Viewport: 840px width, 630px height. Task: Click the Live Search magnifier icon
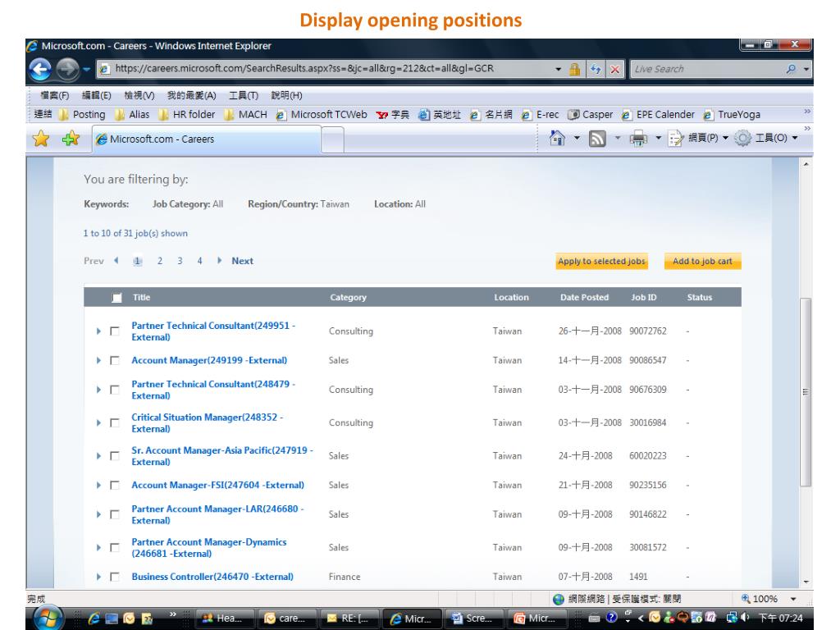[792, 69]
